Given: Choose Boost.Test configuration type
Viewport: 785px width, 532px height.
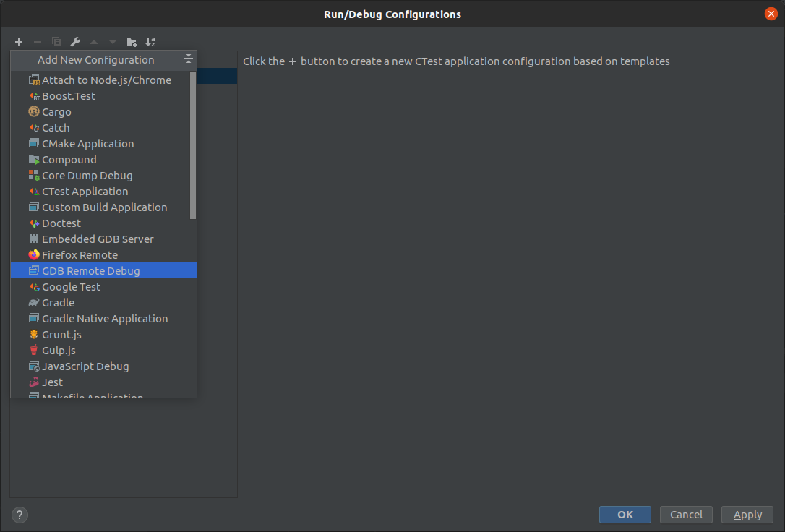Looking at the screenshot, I should (103, 96).
